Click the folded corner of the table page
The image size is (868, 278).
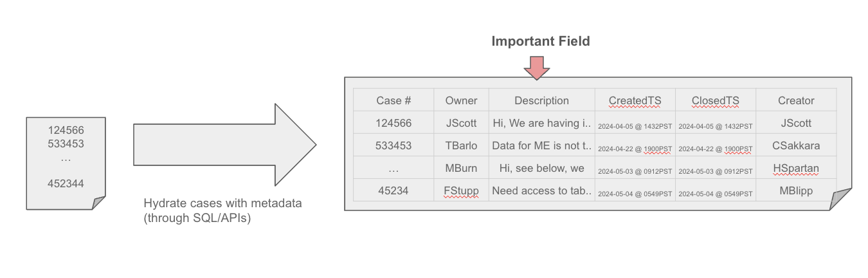point(840,199)
